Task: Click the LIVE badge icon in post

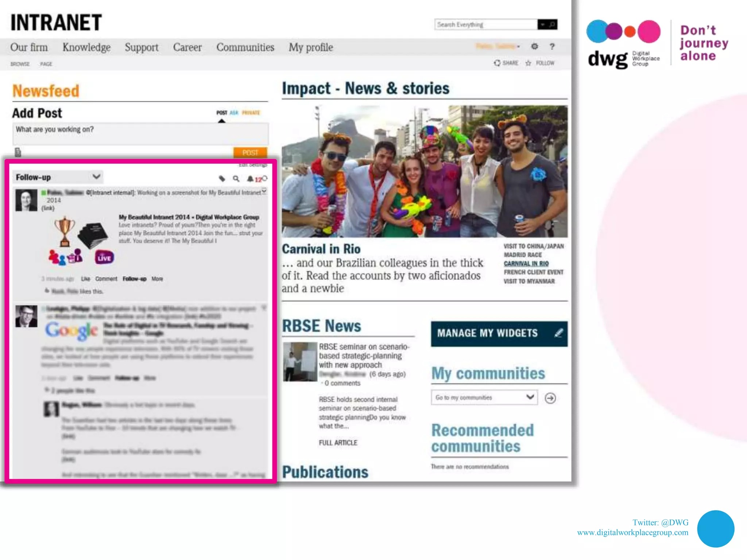Action: coord(104,257)
